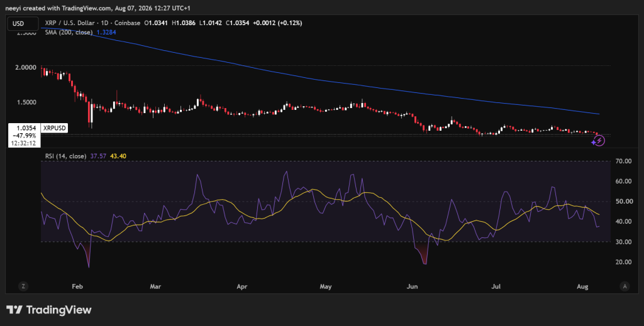Click the closing price C1.0354

[x=236, y=23]
